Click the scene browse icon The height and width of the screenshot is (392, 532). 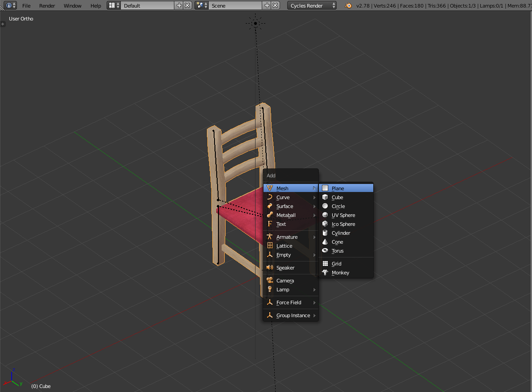202,6
